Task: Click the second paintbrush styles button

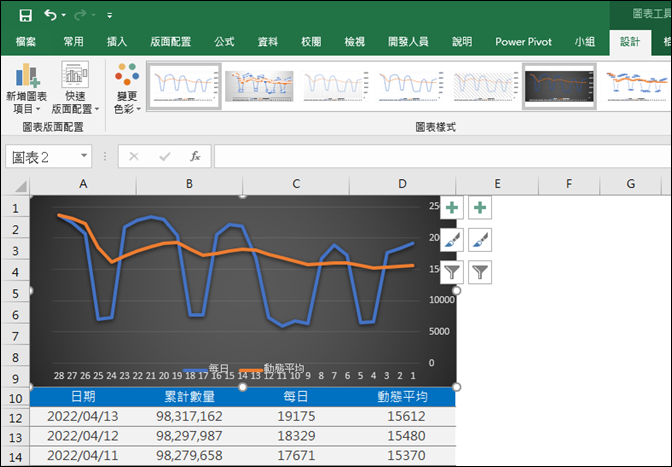Action: (480, 240)
